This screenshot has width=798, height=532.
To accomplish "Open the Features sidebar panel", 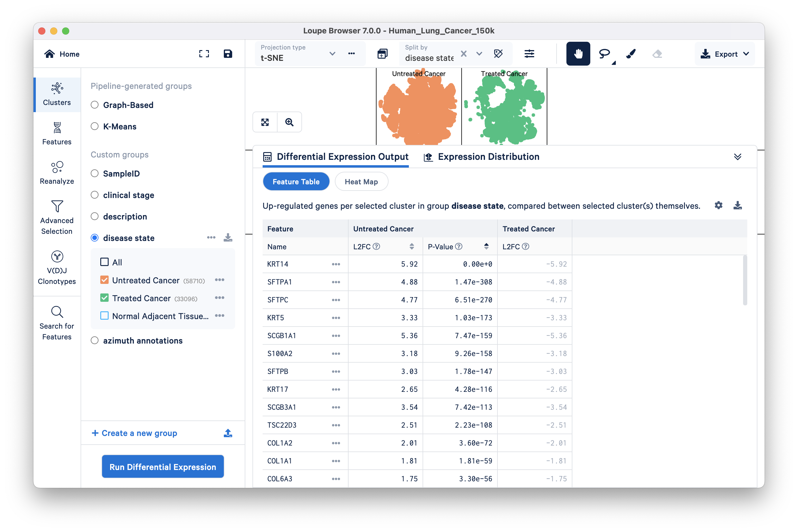I will pos(57,133).
